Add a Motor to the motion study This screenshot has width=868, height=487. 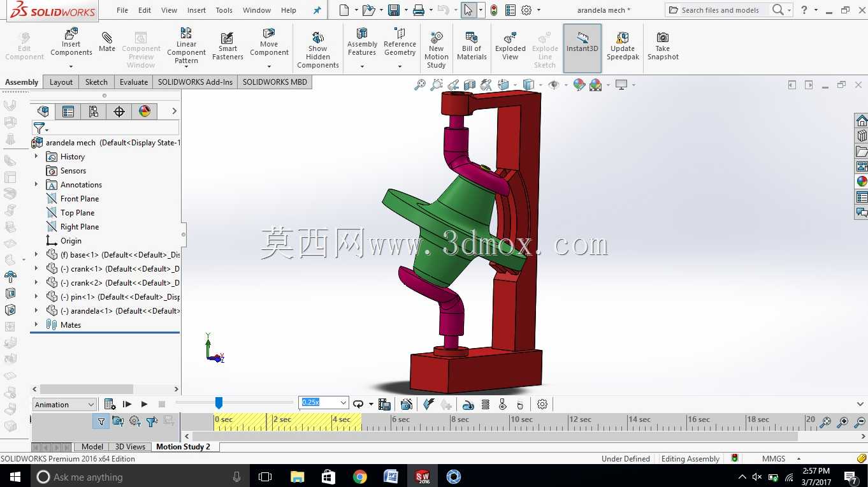click(x=468, y=404)
